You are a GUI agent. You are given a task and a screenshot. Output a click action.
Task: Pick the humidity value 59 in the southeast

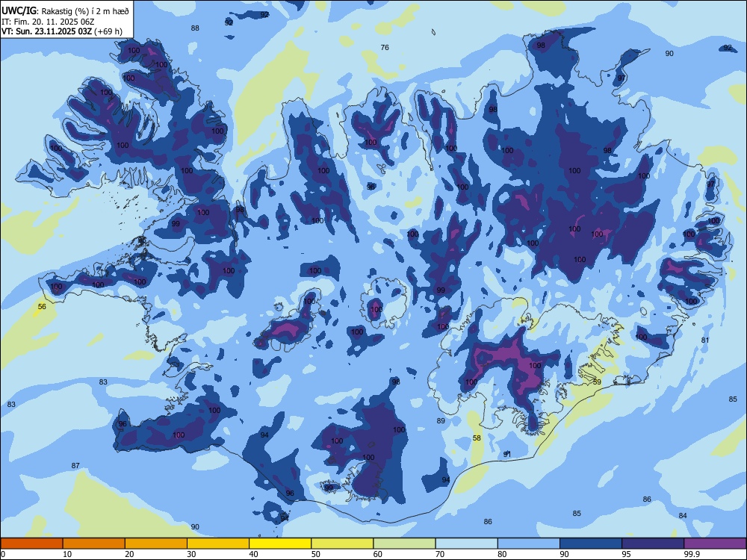(597, 382)
